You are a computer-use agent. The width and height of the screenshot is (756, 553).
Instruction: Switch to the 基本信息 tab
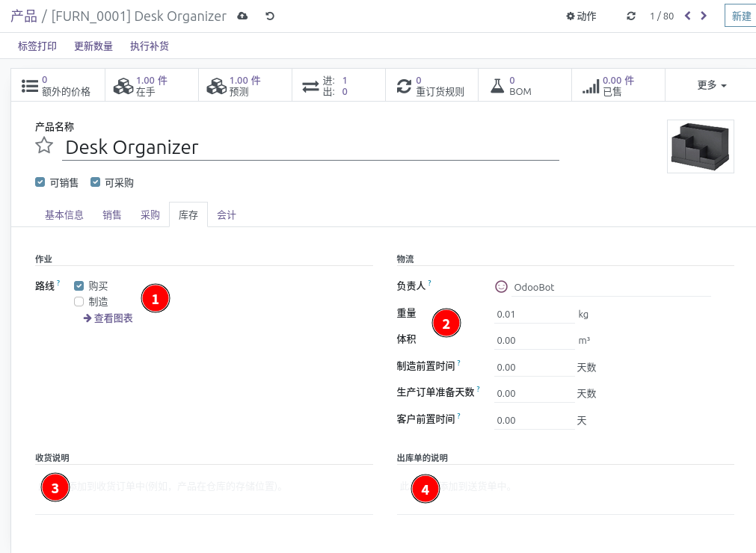coord(64,214)
